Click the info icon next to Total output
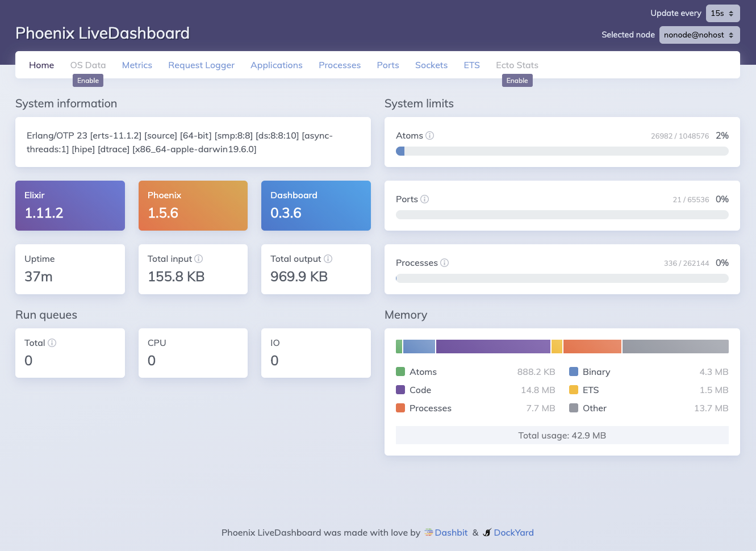The height and width of the screenshot is (551, 756). (x=328, y=259)
